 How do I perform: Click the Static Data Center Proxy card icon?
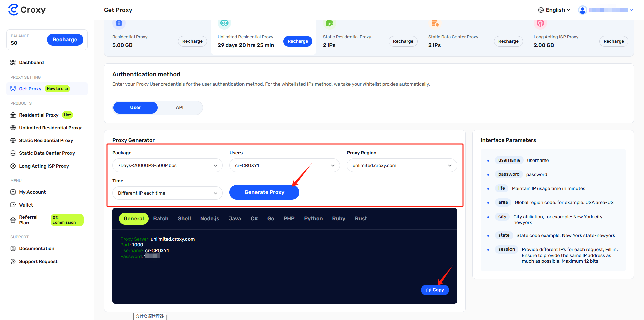pyautogui.click(x=435, y=23)
